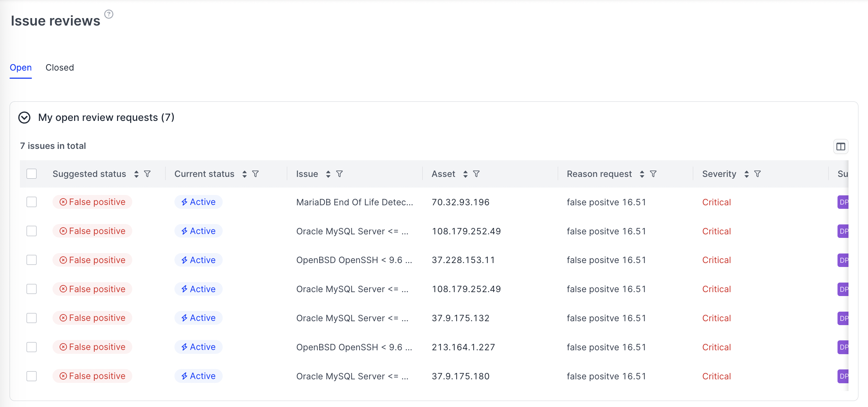Filter the Suggested status column
Screen dimensions: 868x407
(148, 174)
